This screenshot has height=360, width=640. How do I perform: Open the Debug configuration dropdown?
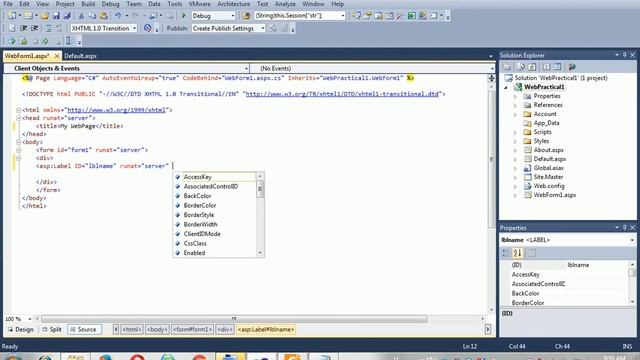tap(233, 16)
